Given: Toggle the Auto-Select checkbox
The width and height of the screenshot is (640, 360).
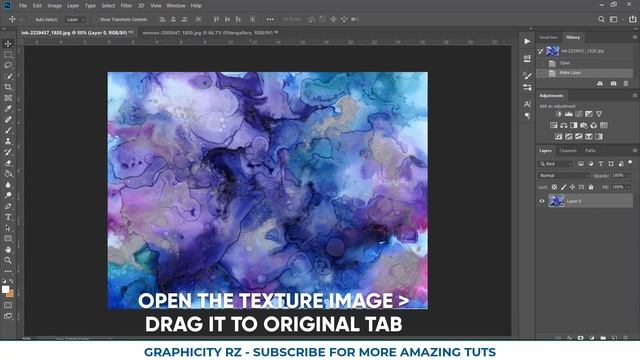Looking at the screenshot, I should pos(32,19).
